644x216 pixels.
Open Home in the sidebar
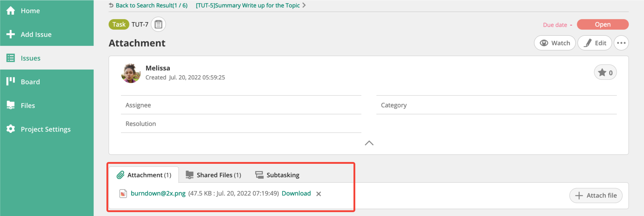click(30, 11)
